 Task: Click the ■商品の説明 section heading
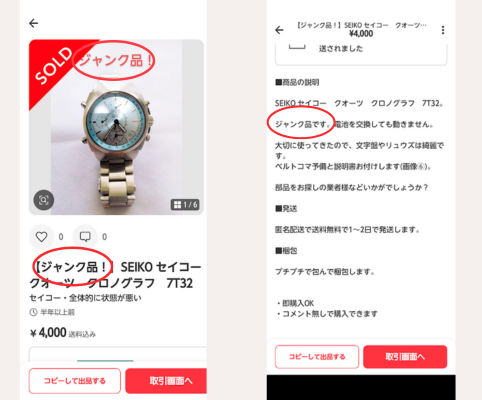pyautogui.click(x=297, y=82)
